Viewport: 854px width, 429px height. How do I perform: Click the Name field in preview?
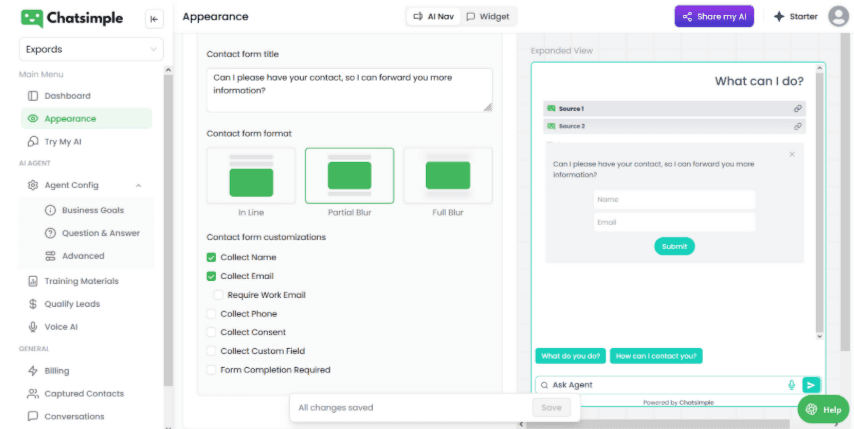pos(674,199)
